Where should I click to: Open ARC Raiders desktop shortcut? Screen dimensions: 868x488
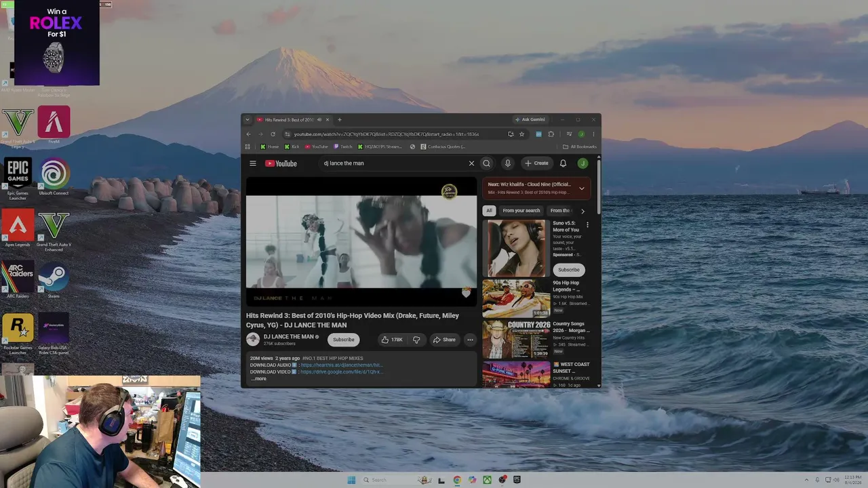(18, 280)
